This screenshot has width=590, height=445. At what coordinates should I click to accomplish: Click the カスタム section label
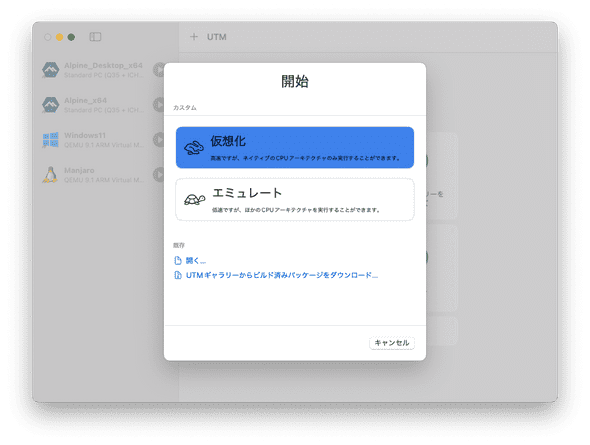(x=185, y=108)
